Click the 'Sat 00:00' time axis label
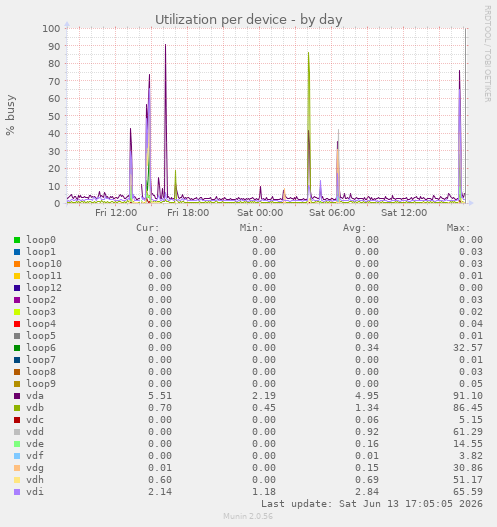497x527 pixels. [x=260, y=213]
